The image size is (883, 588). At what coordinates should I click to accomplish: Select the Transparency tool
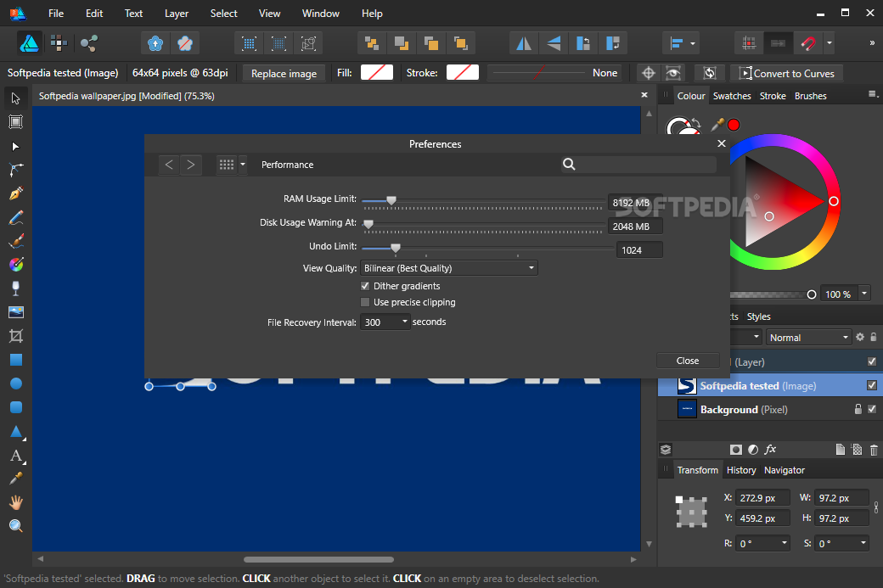[16, 288]
